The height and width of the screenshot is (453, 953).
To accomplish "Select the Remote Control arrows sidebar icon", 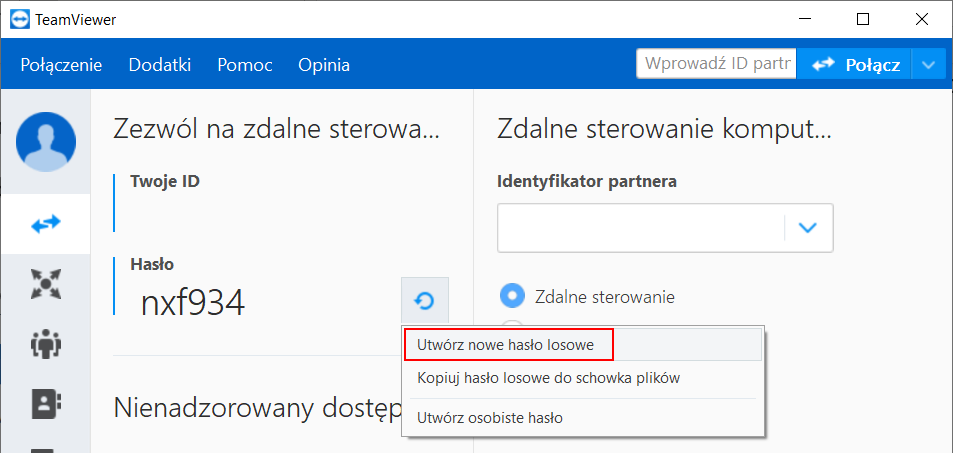I will tap(46, 223).
